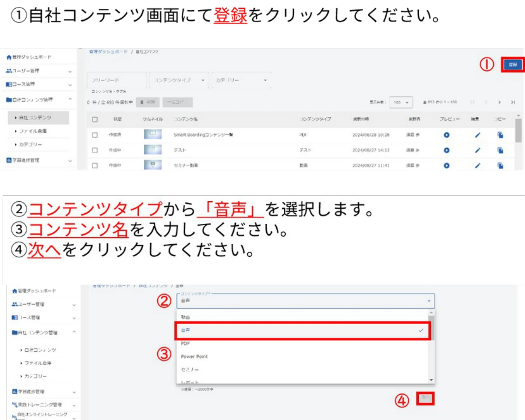Expand ユーザー管理 in content list sidebar

click(39, 71)
